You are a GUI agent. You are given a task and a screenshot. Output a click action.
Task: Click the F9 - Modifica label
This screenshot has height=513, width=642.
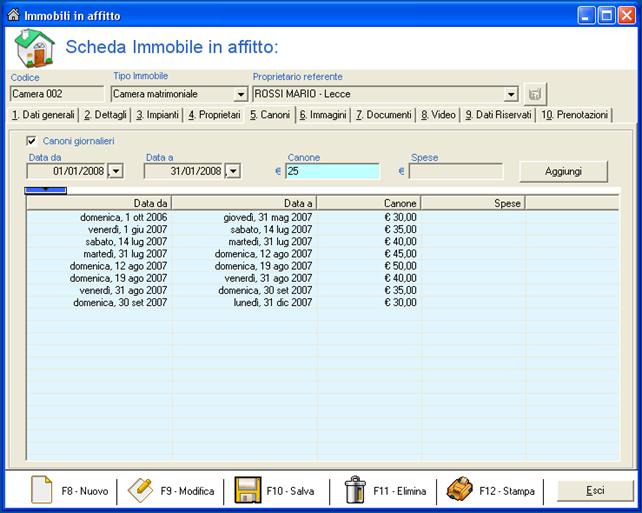pos(187,491)
